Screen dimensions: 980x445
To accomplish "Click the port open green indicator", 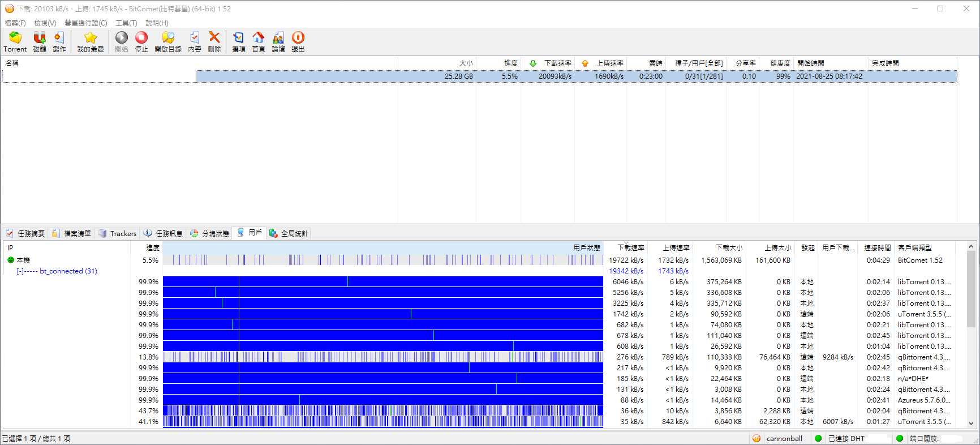I will [900, 438].
